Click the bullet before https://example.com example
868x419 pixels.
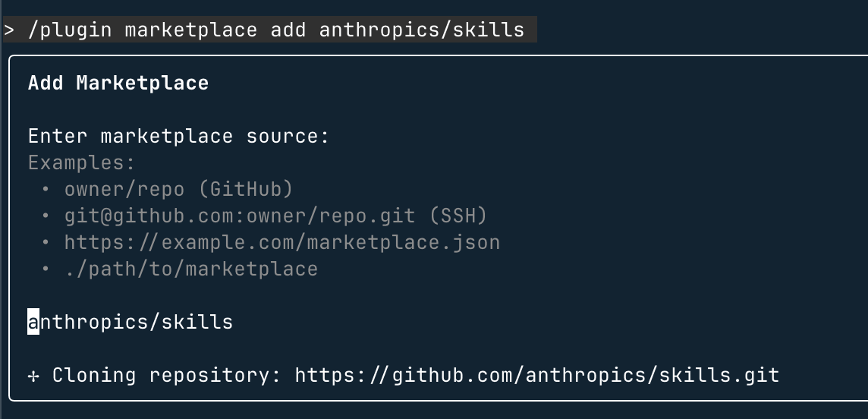click(x=46, y=242)
